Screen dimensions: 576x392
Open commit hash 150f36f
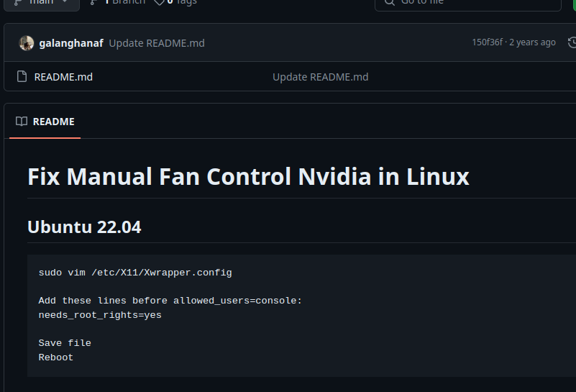pos(487,42)
